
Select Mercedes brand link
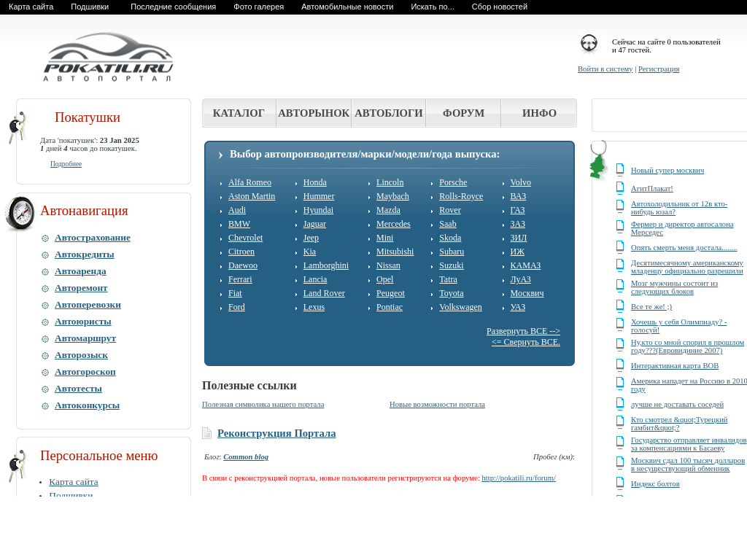coord(393,224)
